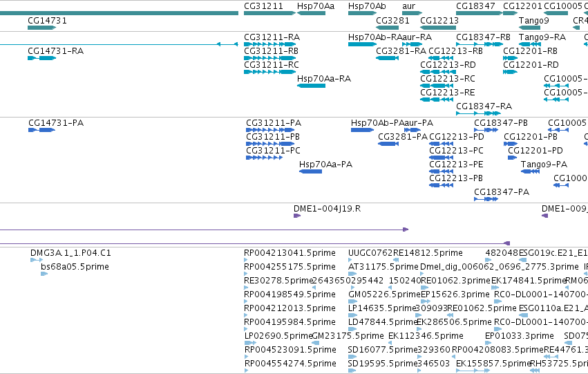588x374 pixels.
Task: Open EST GM05226.5prime
Action: pos(352,301)
